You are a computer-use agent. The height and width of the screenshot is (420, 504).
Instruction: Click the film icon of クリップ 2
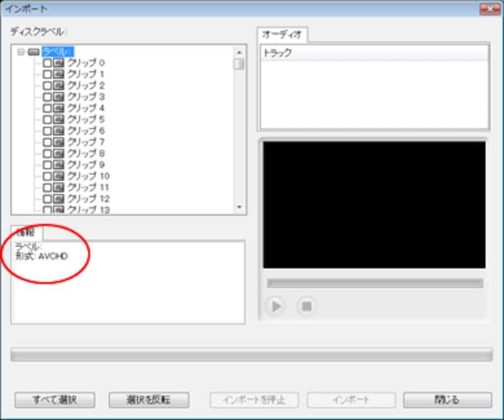pyautogui.click(x=59, y=86)
